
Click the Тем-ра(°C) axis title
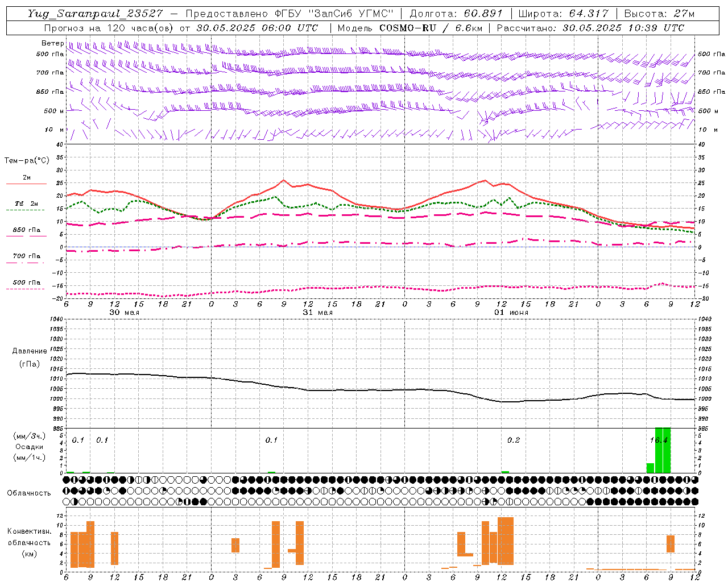[x=27, y=161]
